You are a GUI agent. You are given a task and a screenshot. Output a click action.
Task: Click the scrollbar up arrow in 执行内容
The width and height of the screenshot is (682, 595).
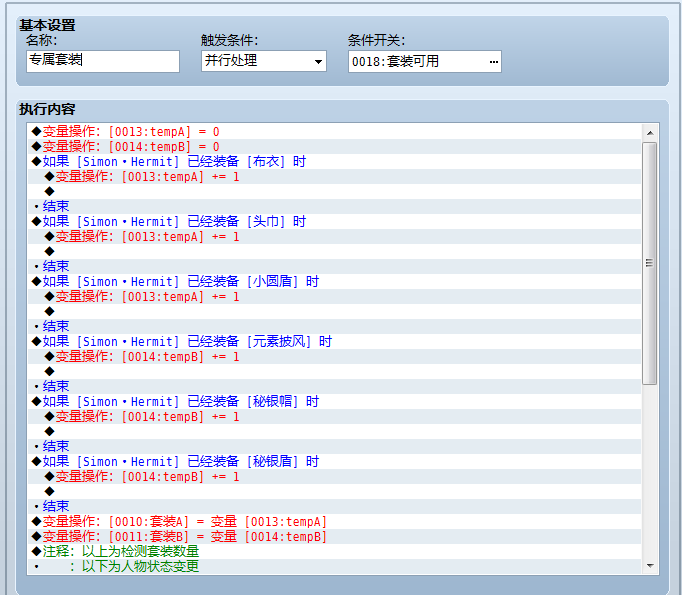650,133
